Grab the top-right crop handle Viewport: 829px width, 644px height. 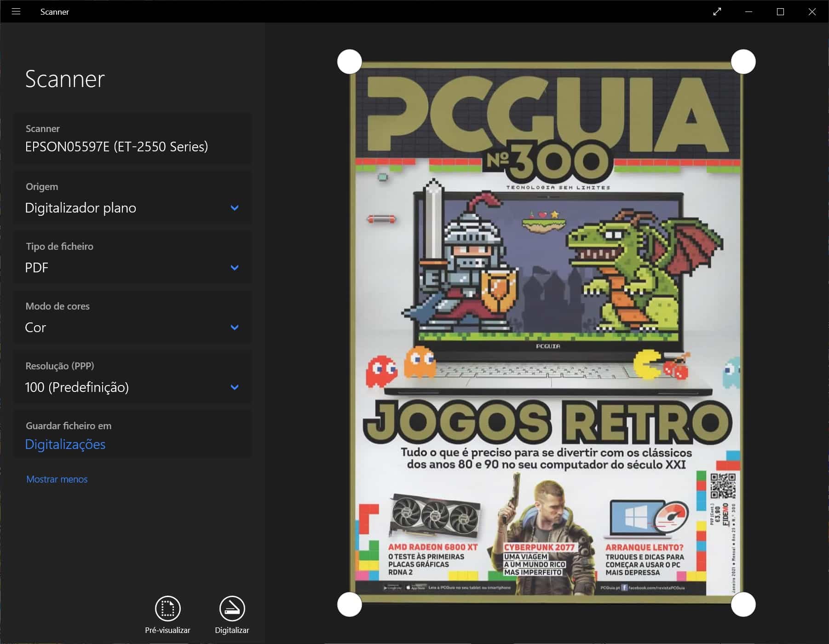coord(743,62)
